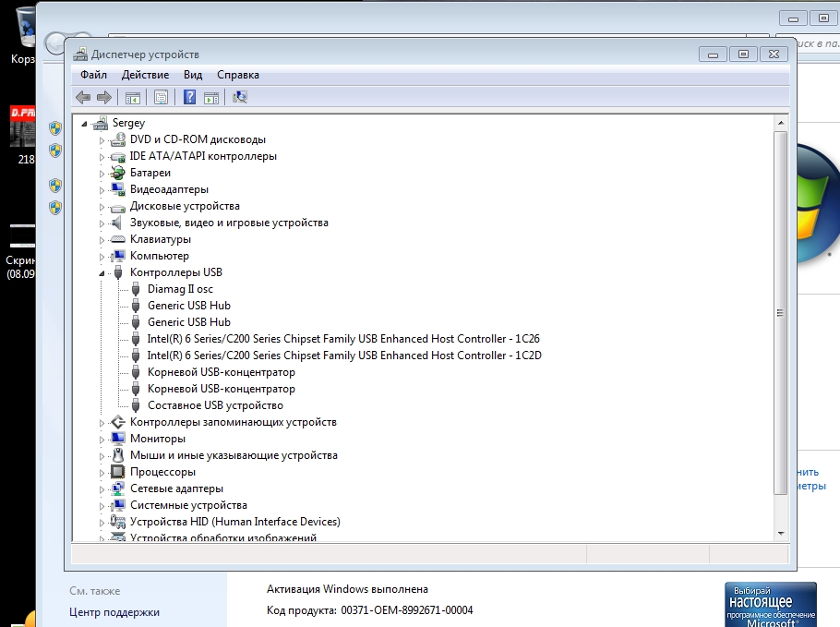Click the Батареи battery icon

118,173
